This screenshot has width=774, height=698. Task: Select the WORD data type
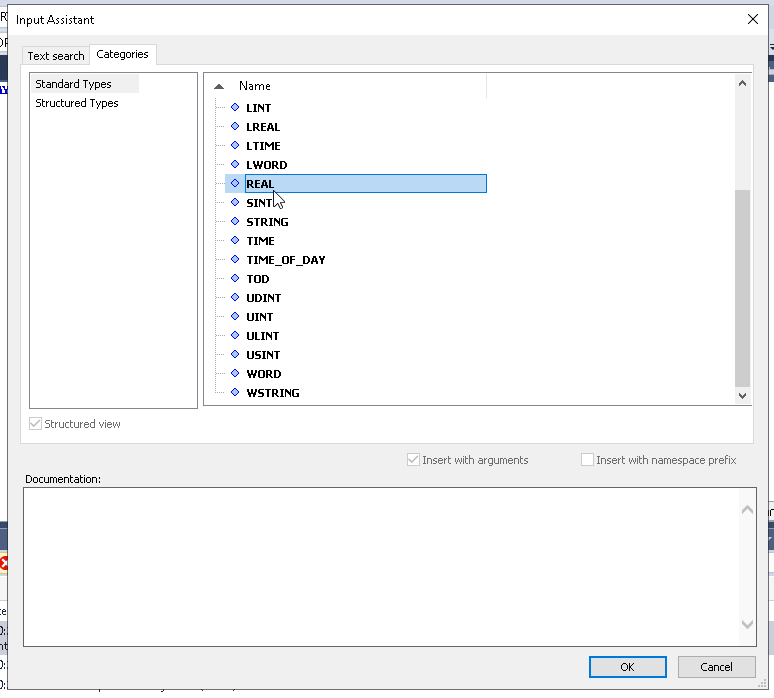264,374
